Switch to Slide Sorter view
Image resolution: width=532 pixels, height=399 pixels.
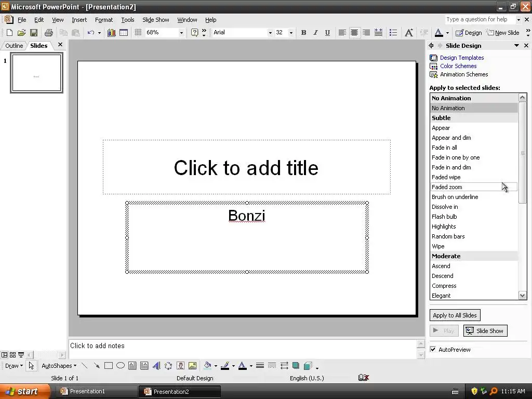[x=12, y=355]
